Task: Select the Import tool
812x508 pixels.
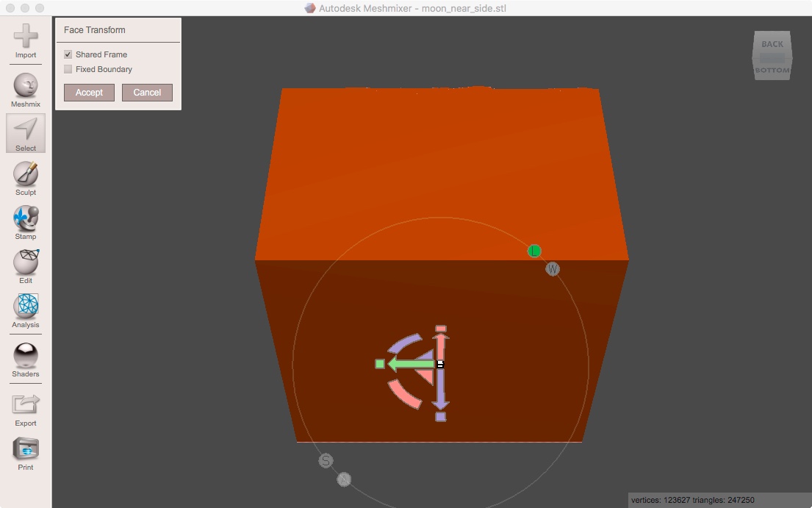Action: (x=25, y=38)
